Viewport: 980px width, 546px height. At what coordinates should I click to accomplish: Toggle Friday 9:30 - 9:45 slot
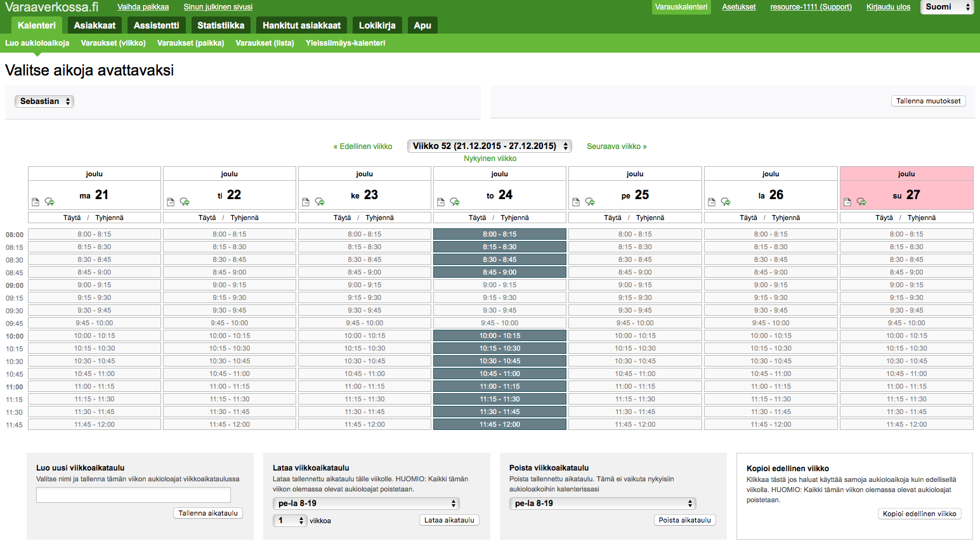(635, 310)
